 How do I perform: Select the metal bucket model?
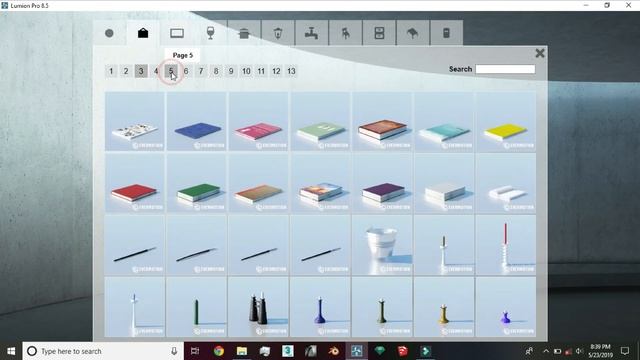pos(382,245)
